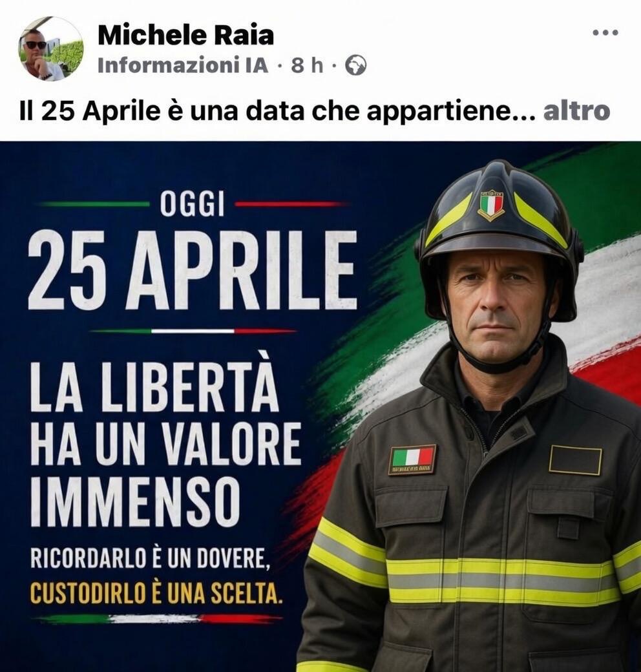The width and height of the screenshot is (641, 672).
Task: Expand the post text with "altro"
Action: 577,111
